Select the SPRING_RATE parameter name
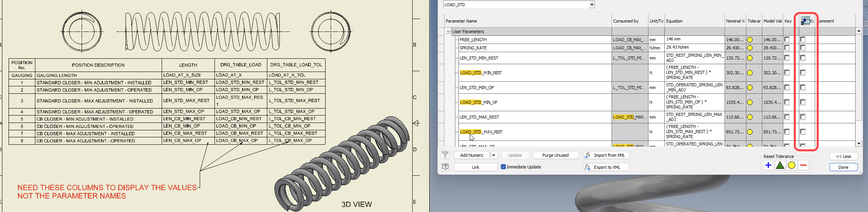868x212 pixels. click(473, 48)
